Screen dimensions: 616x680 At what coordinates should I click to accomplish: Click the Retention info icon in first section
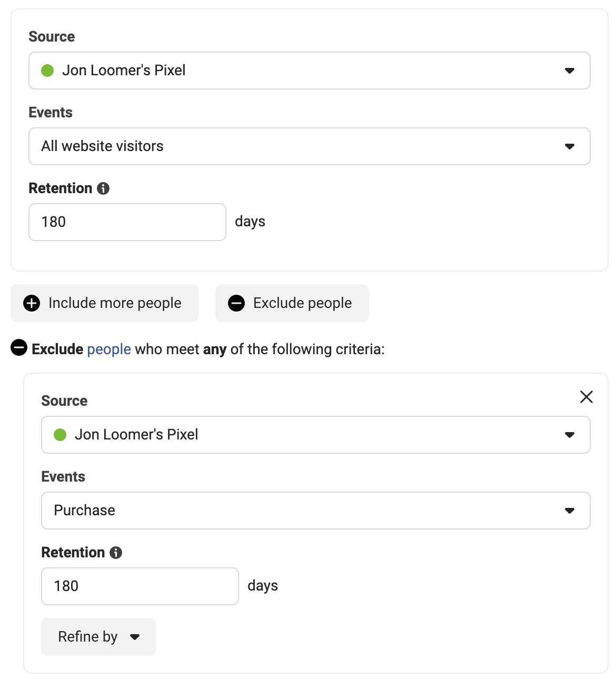coord(103,188)
